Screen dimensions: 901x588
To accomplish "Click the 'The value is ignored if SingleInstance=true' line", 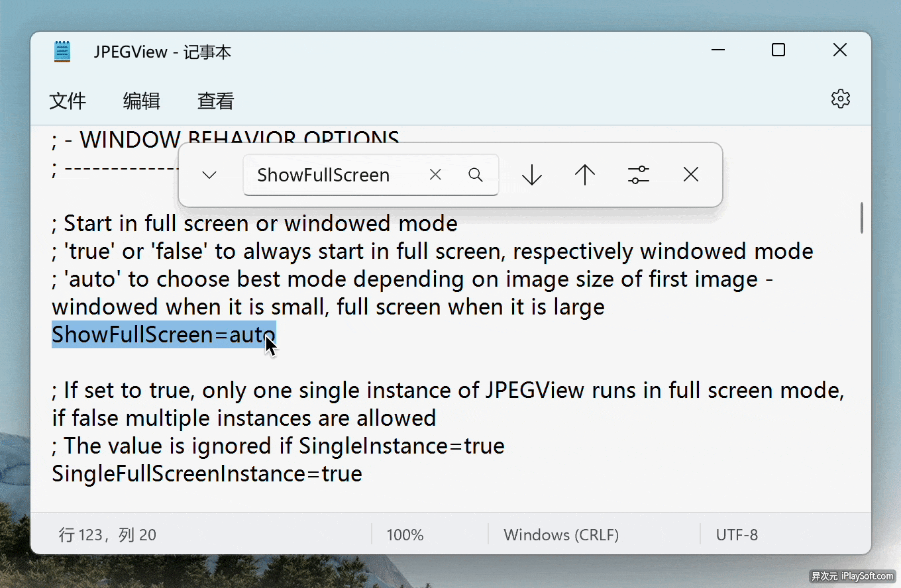I will pyautogui.click(x=278, y=446).
